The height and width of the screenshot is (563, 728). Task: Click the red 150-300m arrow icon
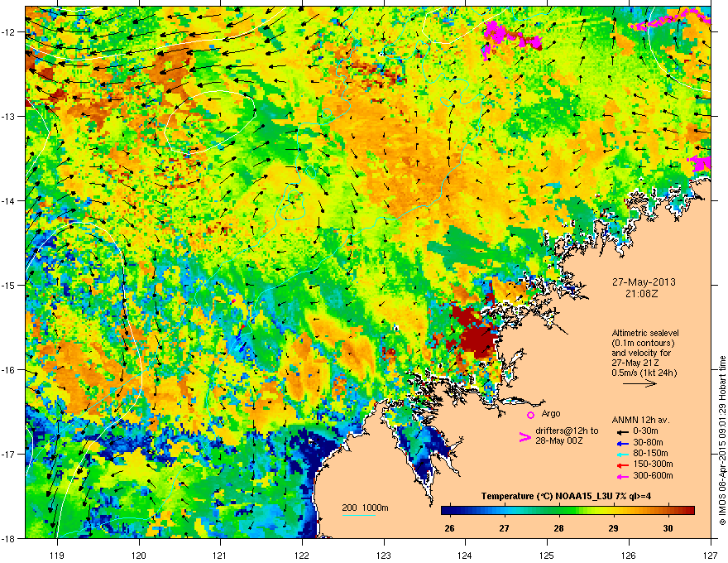pyautogui.click(x=621, y=465)
